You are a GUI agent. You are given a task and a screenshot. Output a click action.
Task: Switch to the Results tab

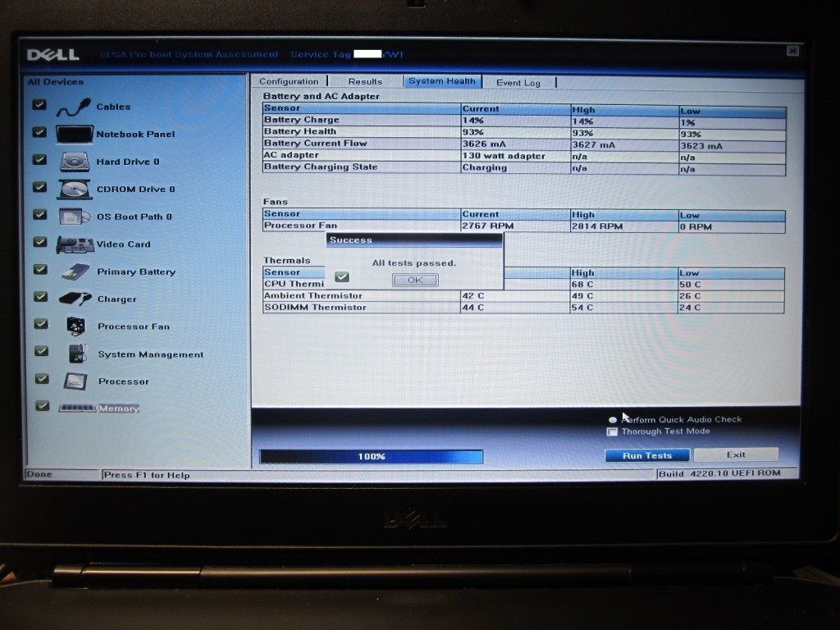click(365, 81)
